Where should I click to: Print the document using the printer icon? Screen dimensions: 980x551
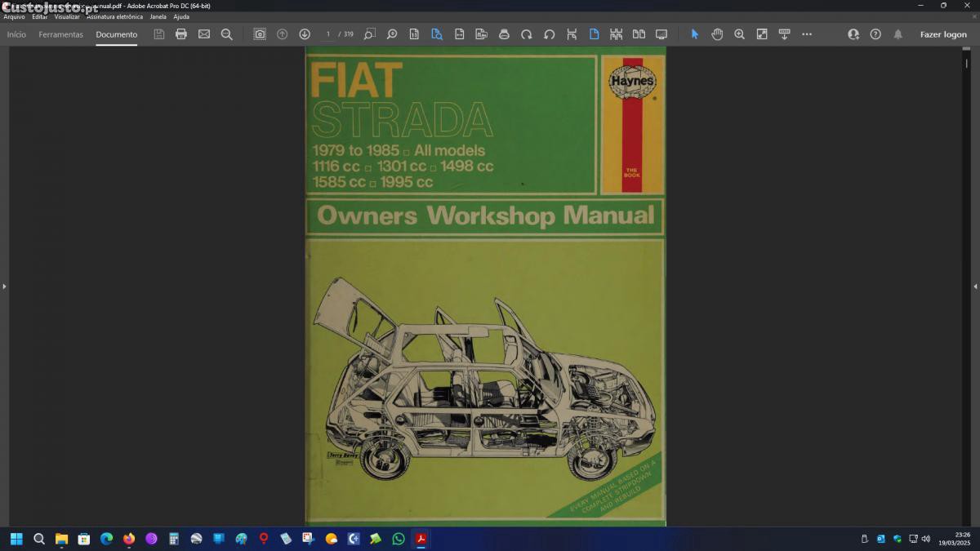tap(181, 34)
